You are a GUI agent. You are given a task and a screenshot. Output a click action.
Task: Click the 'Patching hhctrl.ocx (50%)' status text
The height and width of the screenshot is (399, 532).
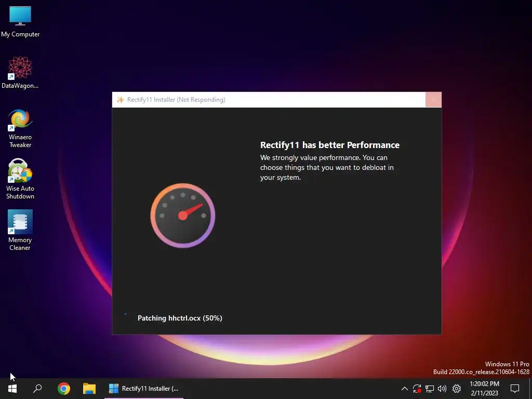(180, 318)
